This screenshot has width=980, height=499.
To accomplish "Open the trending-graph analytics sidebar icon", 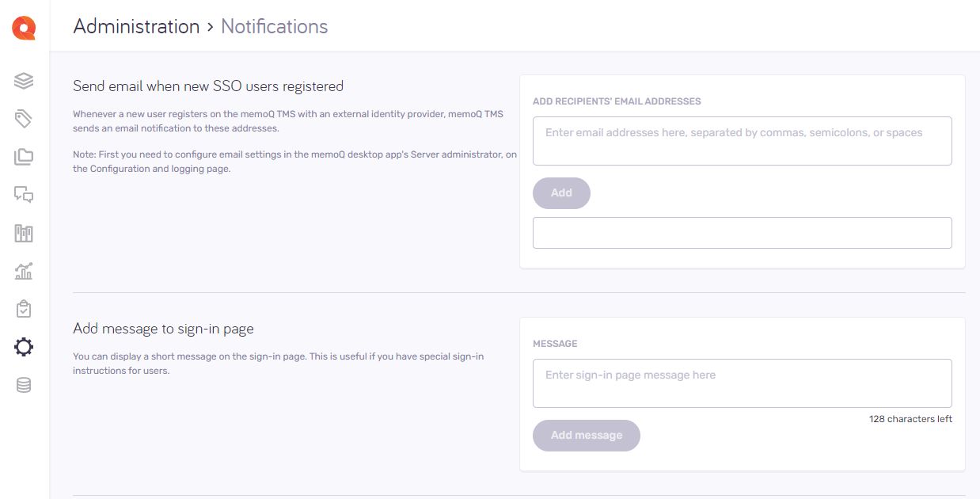I will 23,271.
